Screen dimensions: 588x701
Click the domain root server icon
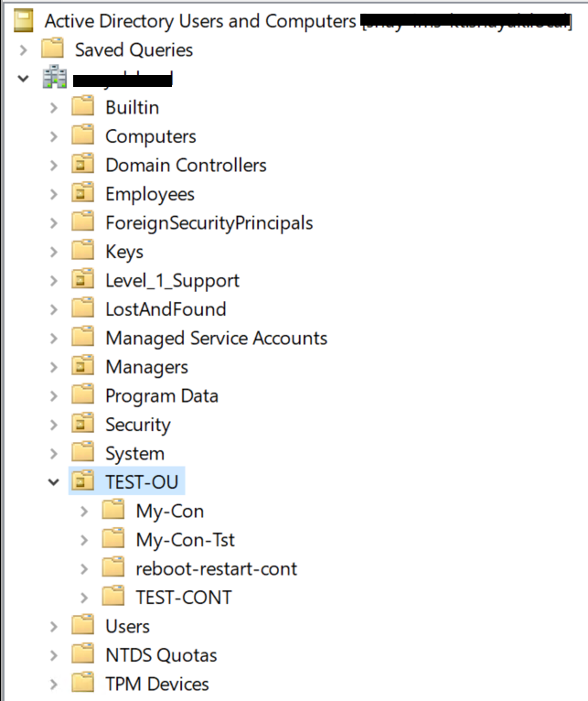click(53, 80)
